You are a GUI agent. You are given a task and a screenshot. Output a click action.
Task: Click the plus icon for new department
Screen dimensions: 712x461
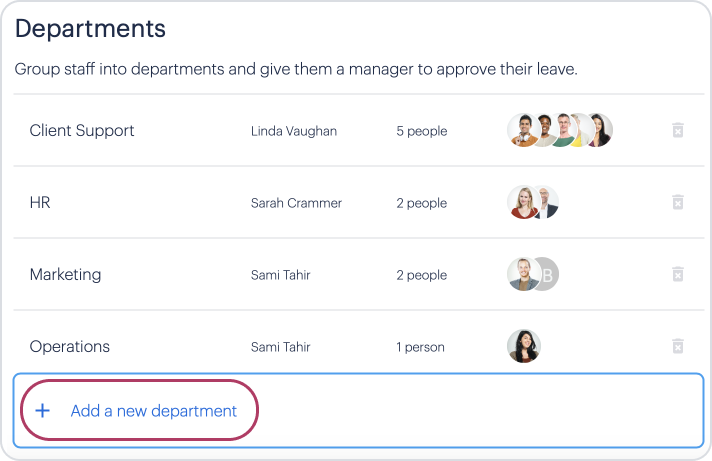click(43, 411)
